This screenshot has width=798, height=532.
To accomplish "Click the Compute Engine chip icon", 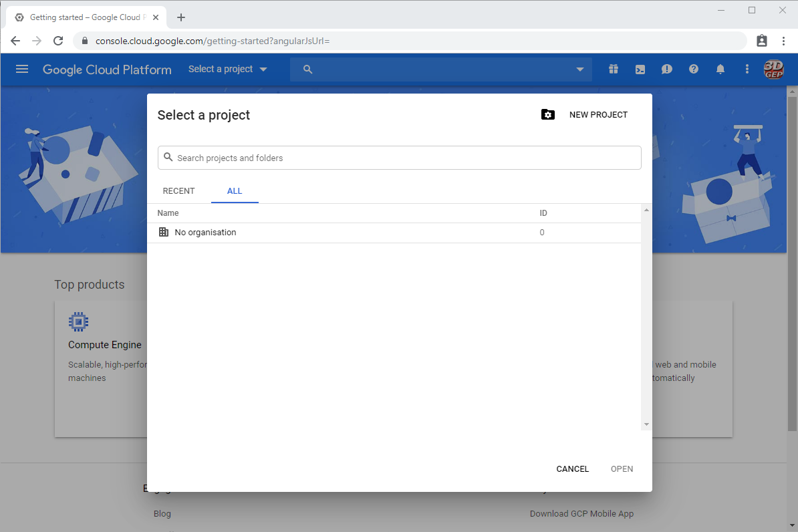I will 78,321.
